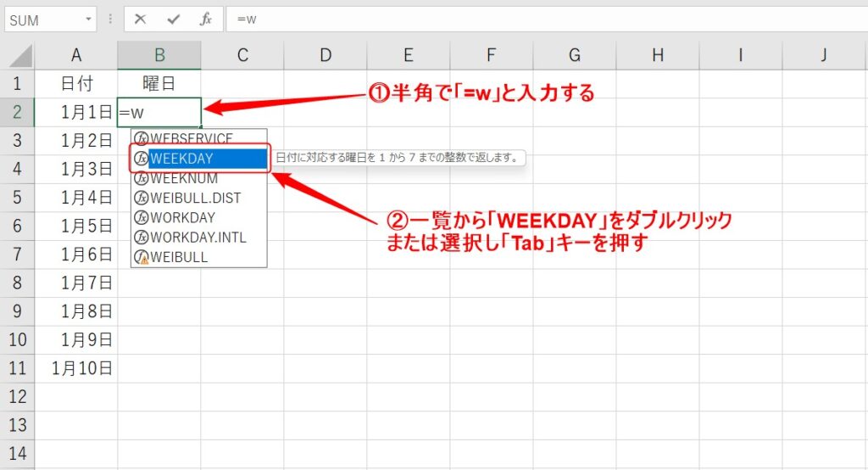This screenshot has height=470, width=868.
Task: Open the Insert Function fx dialog
Action: [x=205, y=20]
